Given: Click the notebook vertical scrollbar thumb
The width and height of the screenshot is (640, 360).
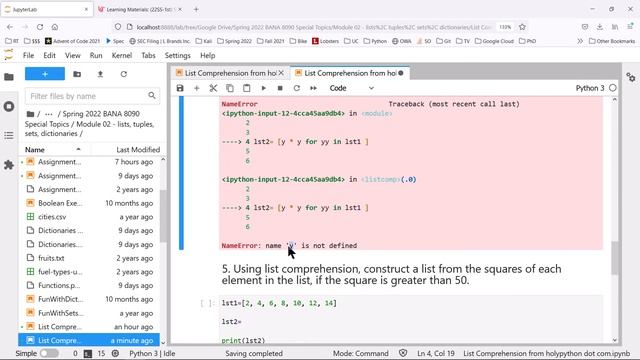Looking at the screenshot, I should 614,258.
